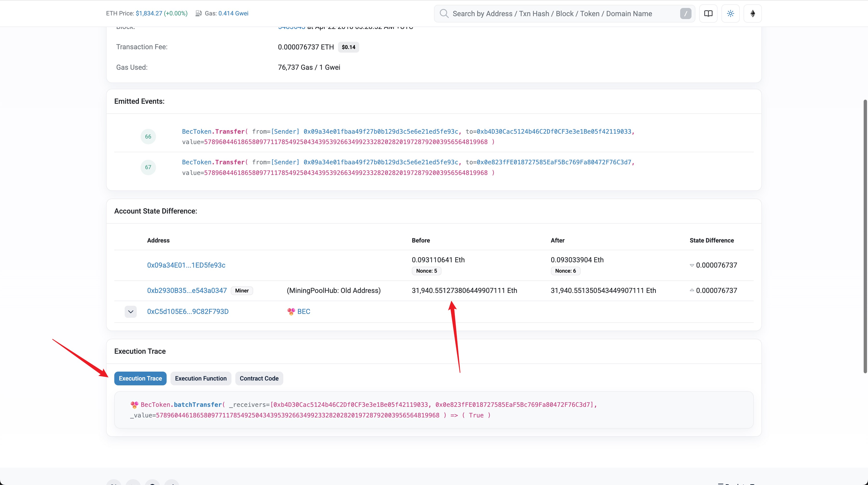Click the gas pump icon
Viewport: 868px width, 485px height.
click(198, 14)
